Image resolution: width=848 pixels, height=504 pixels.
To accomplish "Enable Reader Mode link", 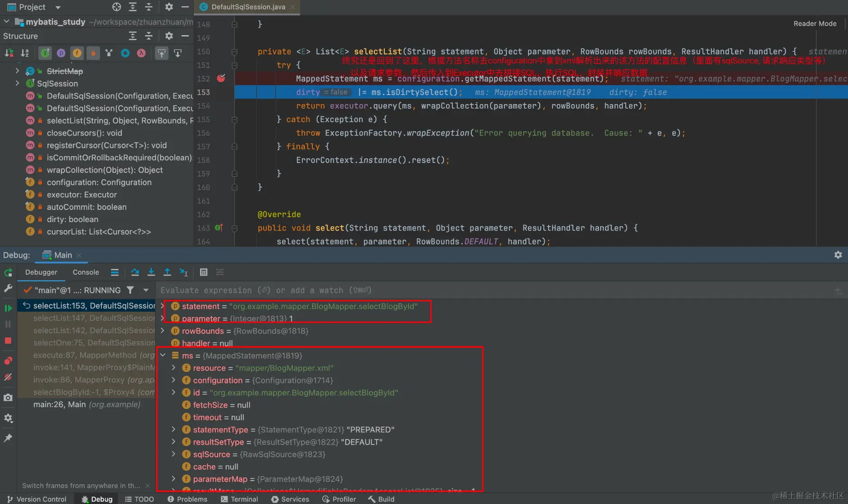I will [815, 23].
